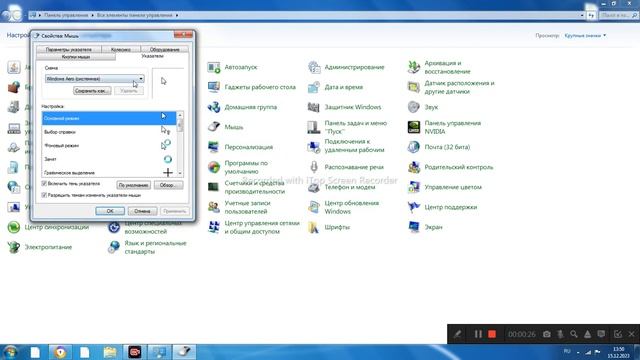Click the Отмена button
640x360 pixels.
(x=142, y=211)
